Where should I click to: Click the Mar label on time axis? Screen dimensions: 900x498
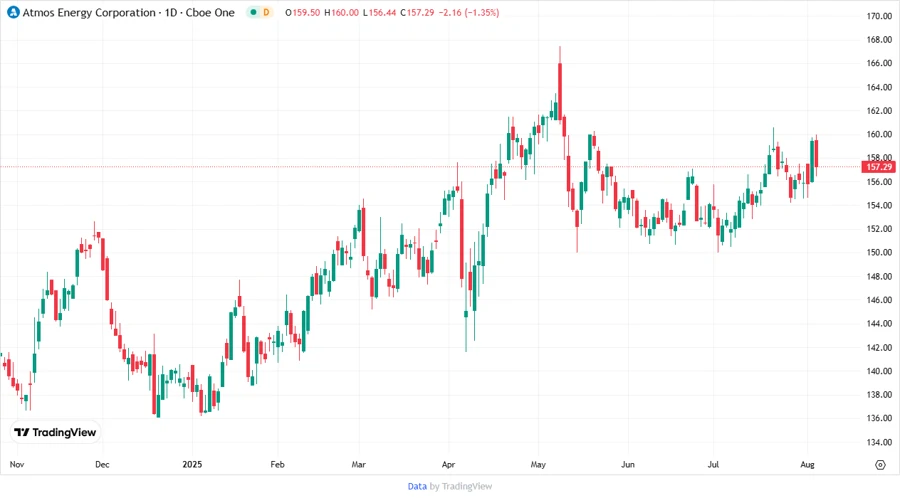(x=359, y=464)
